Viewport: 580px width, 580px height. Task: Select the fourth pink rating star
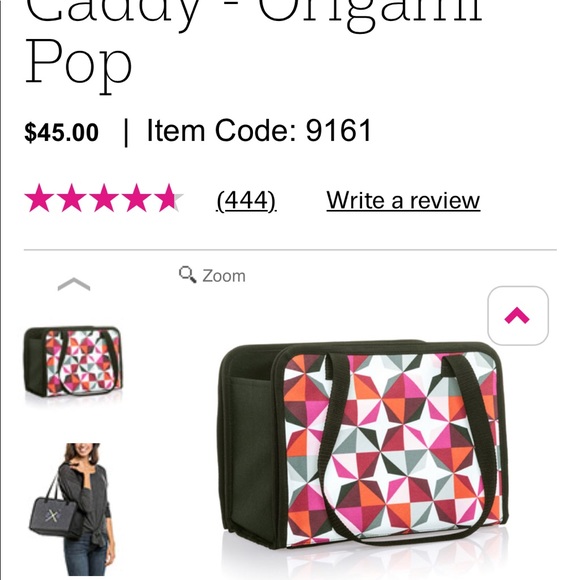click(x=136, y=198)
